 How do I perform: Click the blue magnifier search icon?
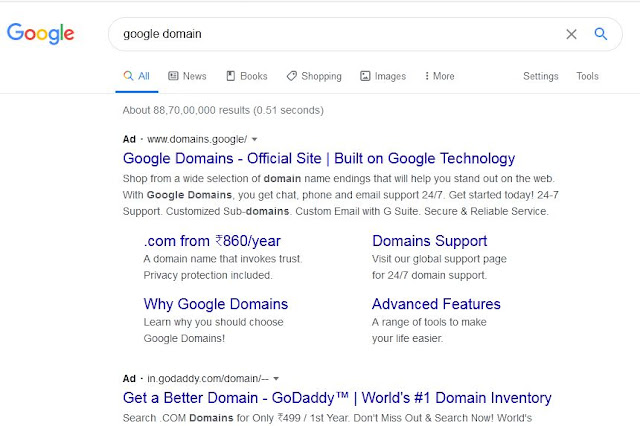pyautogui.click(x=600, y=34)
